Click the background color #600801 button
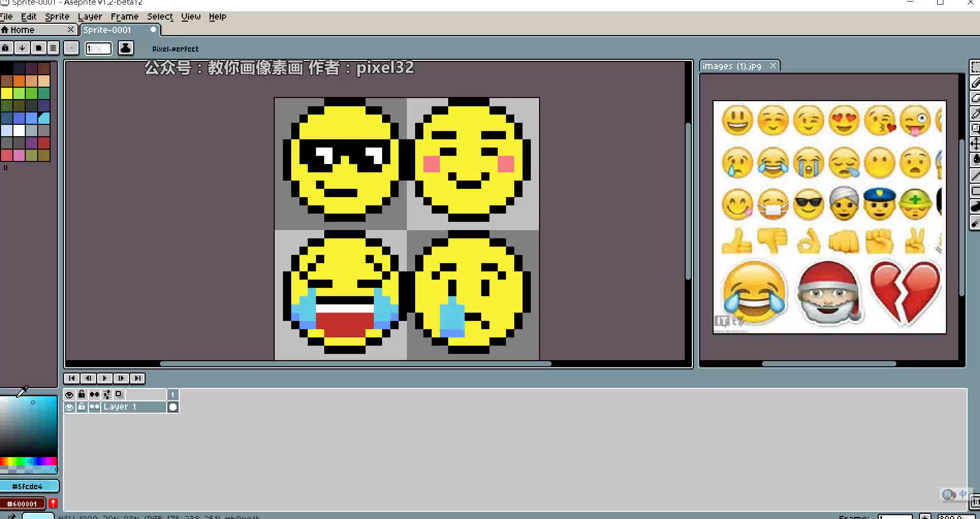980x519 pixels. (x=23, y=504)
